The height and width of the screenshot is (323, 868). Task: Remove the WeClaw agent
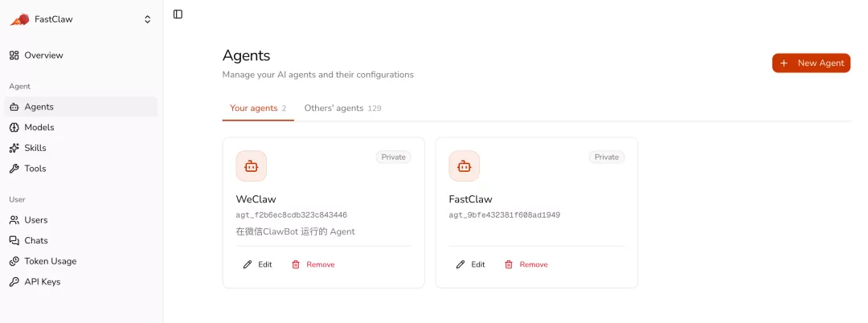click(313, 264)
